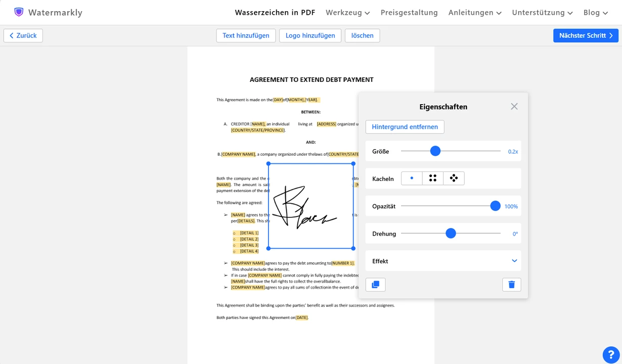Image resolution: width=622 pixels, height=364 pixels.
Task: Click the 0° rotation value
Action: [515, 234]
